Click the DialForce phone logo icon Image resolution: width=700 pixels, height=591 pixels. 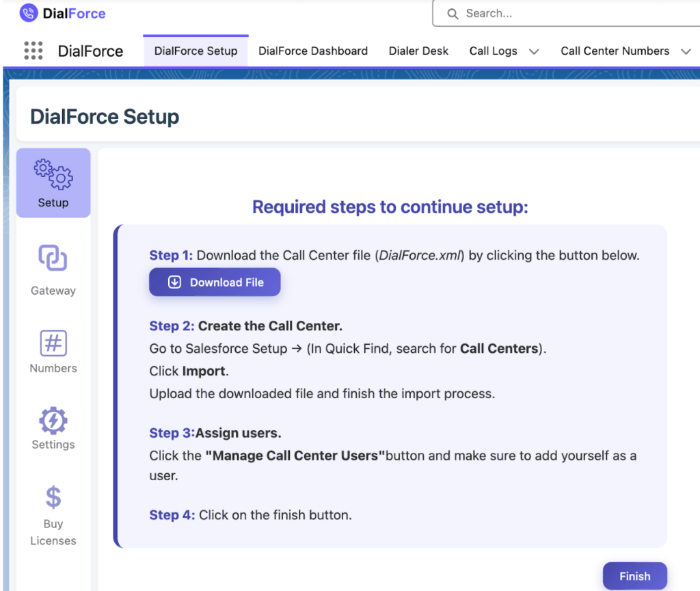tap(29, 13)
